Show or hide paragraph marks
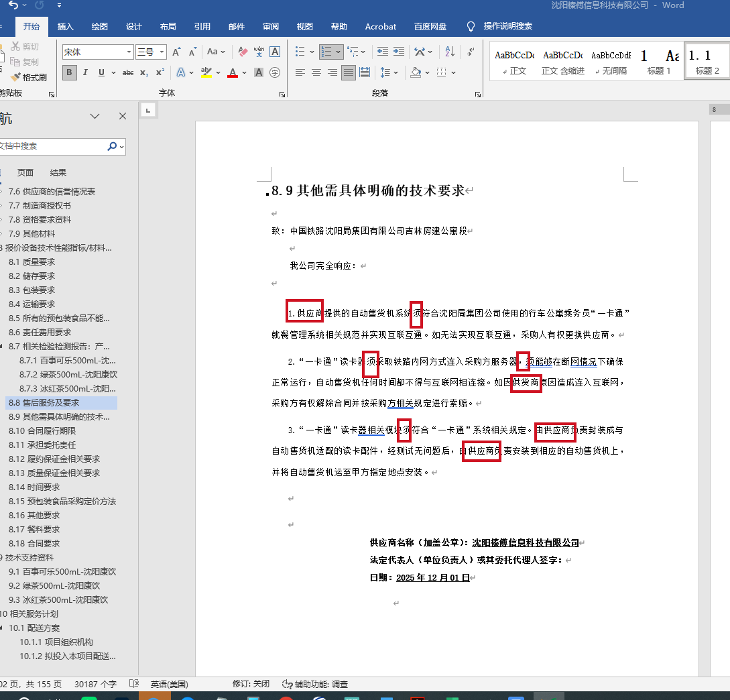730x700 pixels. tap(471, 52)
